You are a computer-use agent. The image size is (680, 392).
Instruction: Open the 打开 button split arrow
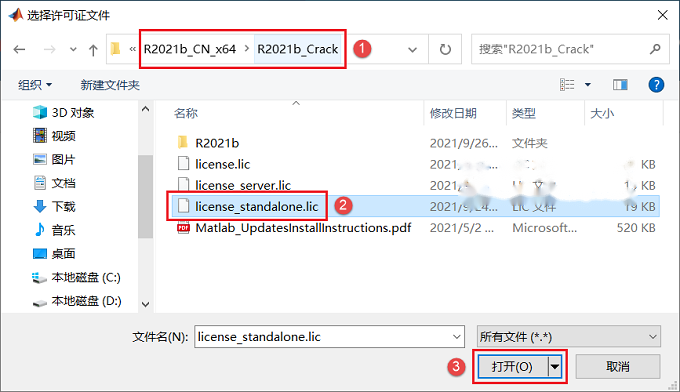[555, 367]
